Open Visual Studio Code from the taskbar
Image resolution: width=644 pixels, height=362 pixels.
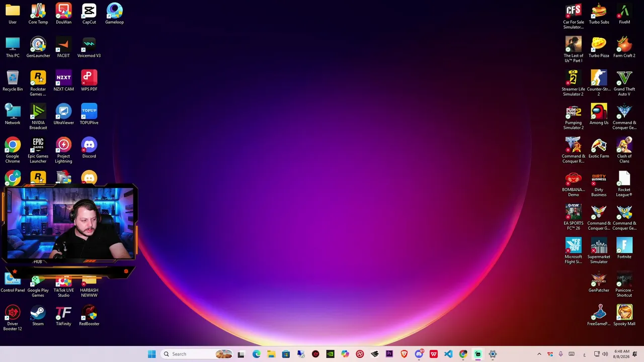point(448,354)
